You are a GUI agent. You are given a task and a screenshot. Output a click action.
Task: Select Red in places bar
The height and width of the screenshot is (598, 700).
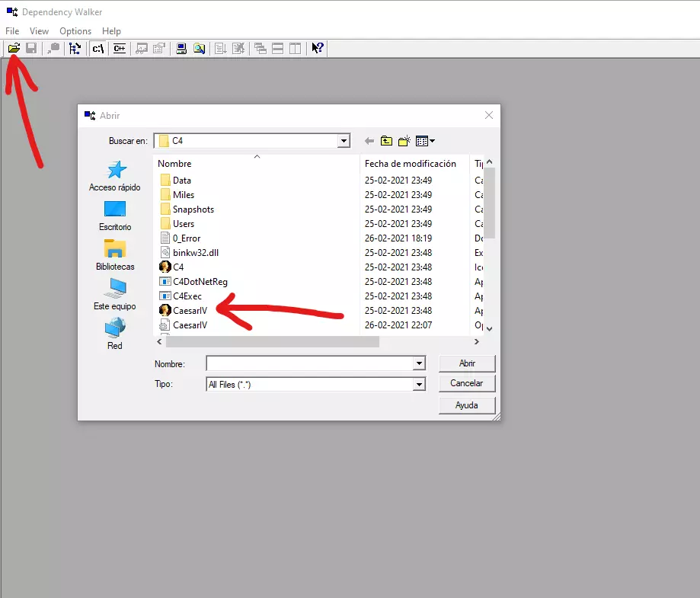point(115,334)
